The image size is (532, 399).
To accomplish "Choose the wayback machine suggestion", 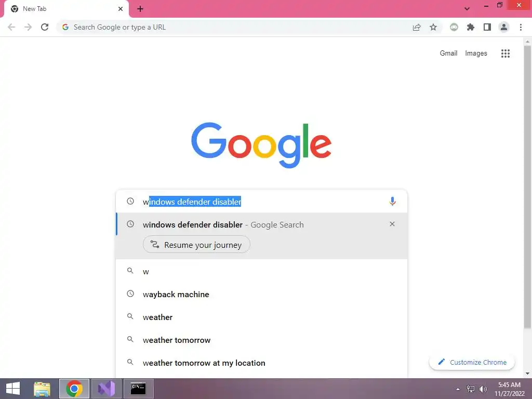I will pos(261,294).
